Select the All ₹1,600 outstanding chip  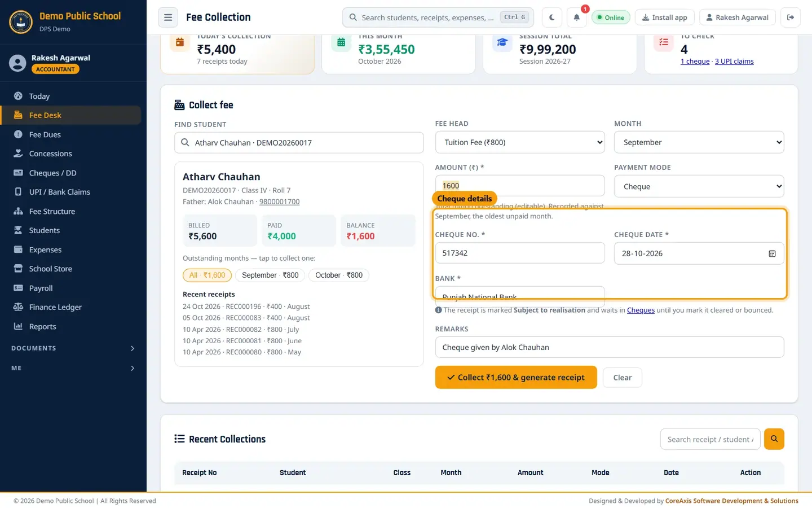pos(207,275)
